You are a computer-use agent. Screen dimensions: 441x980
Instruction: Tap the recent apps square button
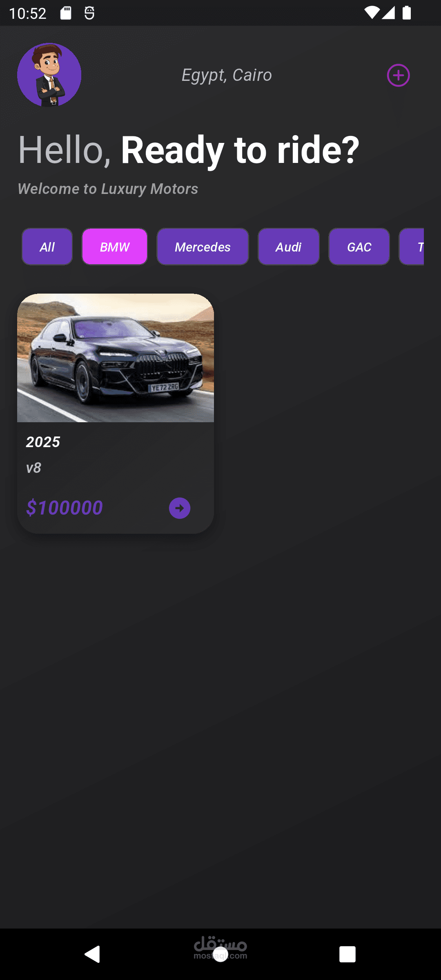click(347, 954)
